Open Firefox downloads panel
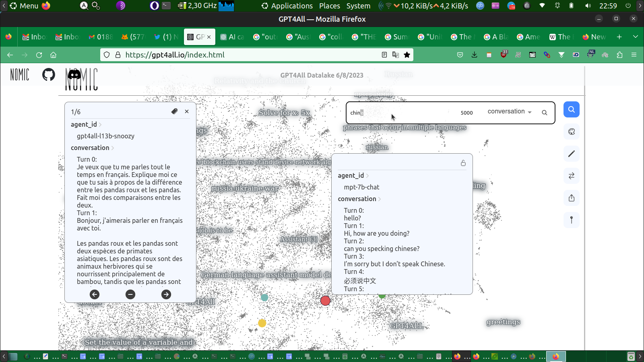Screen dimensions: 644x362 (475, 55)
